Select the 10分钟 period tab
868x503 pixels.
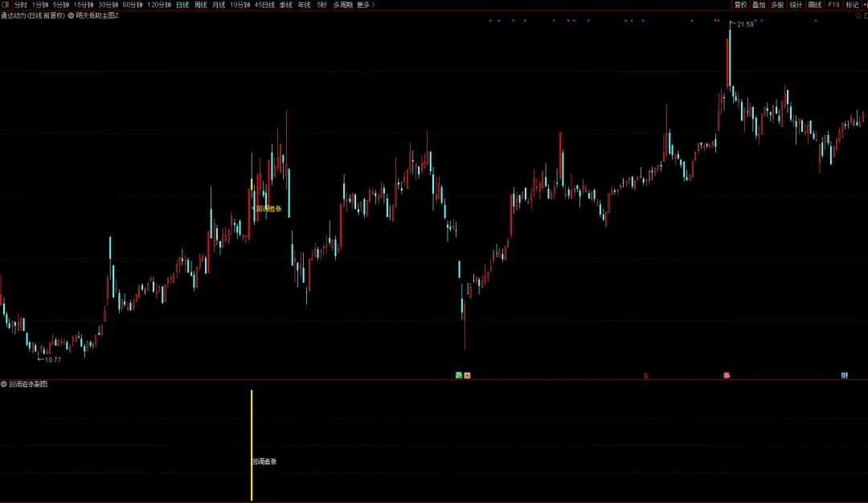click(x=240, y=5)
